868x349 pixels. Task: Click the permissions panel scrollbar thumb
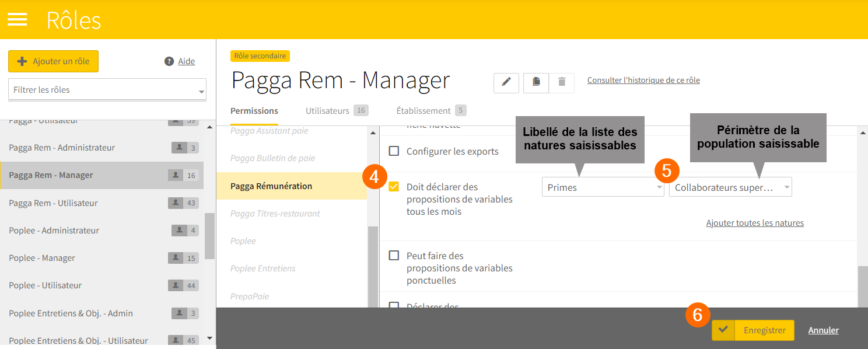[x=863, y=287]
